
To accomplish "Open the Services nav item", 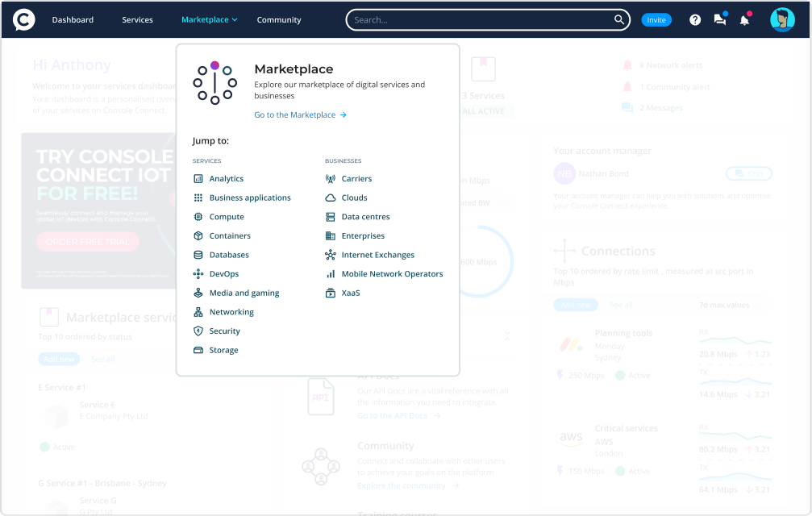I will coord(137,19).
